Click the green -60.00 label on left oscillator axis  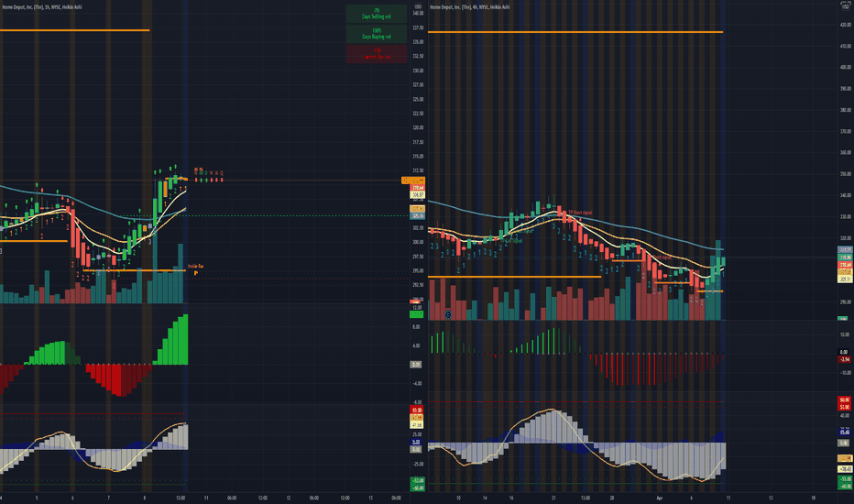(417, 488)
